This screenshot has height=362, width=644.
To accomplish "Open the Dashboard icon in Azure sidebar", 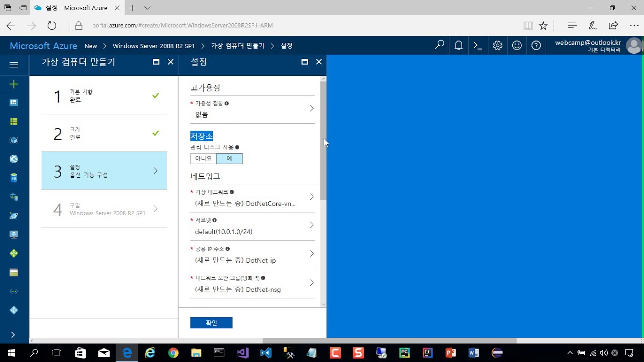I will point(14,103).
